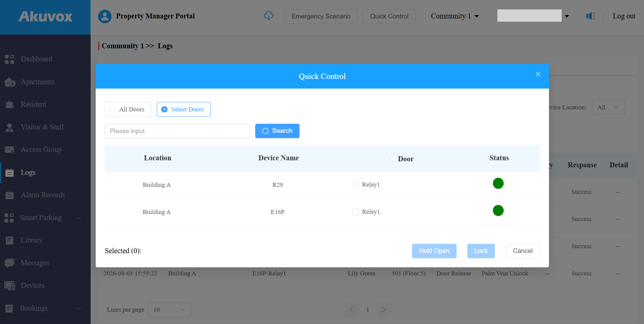Click the Messages chat bubble icon
Viewport: 644px width, 324px height.
click(9, 263)
